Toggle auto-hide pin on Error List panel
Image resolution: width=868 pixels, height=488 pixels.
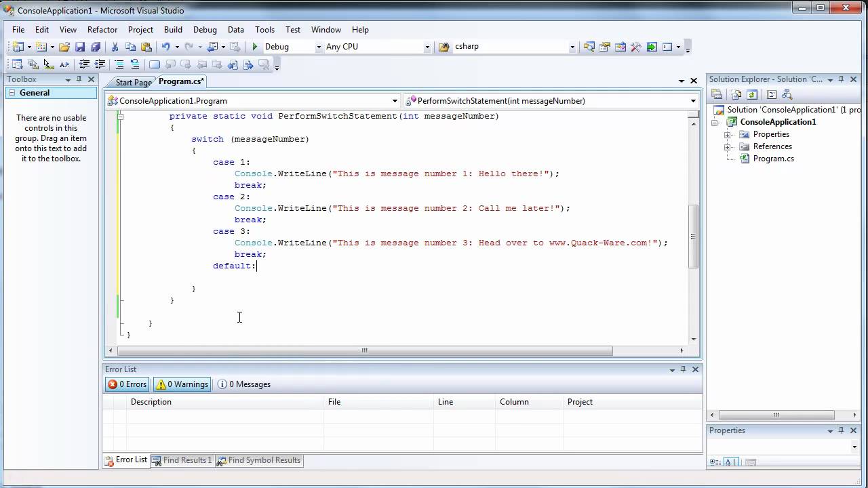(x=684, y=369)
